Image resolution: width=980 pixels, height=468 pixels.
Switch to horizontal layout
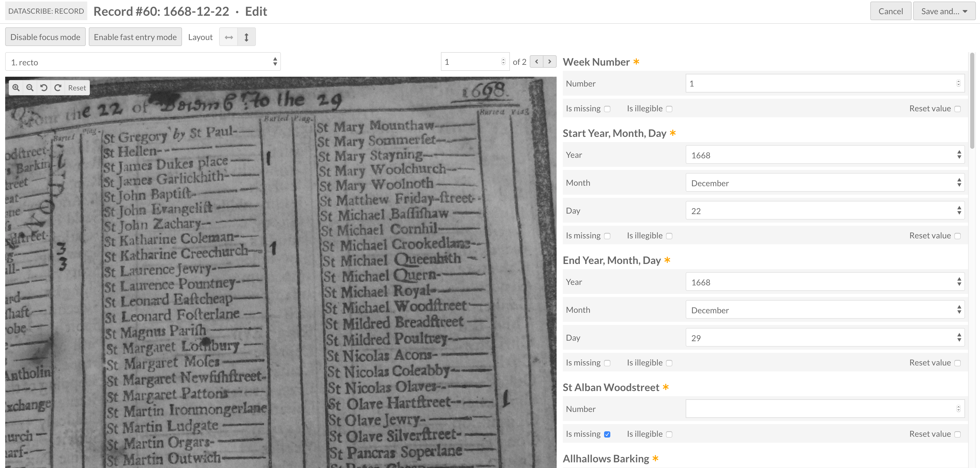click(x=229, y=37)
